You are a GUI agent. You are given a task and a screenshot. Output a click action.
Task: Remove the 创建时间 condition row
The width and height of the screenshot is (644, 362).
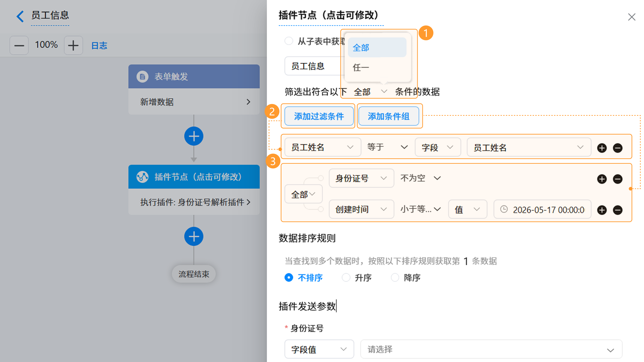point(618,210)
